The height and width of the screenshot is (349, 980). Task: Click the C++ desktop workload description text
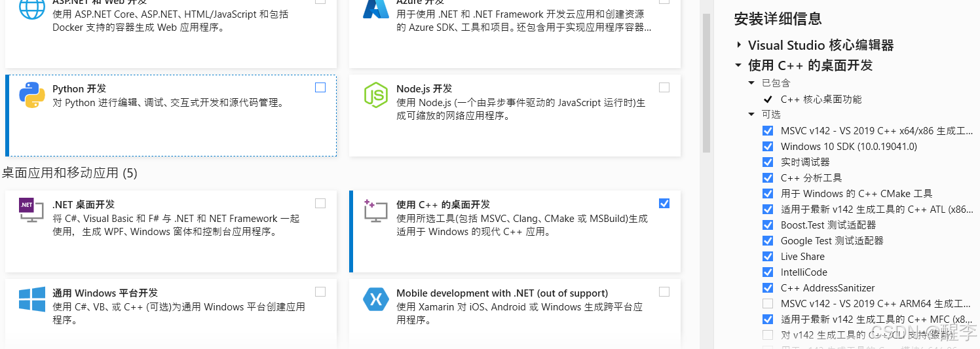point(522,225)
